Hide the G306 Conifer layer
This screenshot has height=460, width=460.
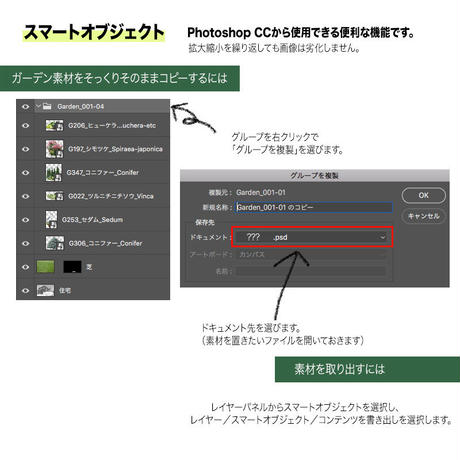pos(25,243)
